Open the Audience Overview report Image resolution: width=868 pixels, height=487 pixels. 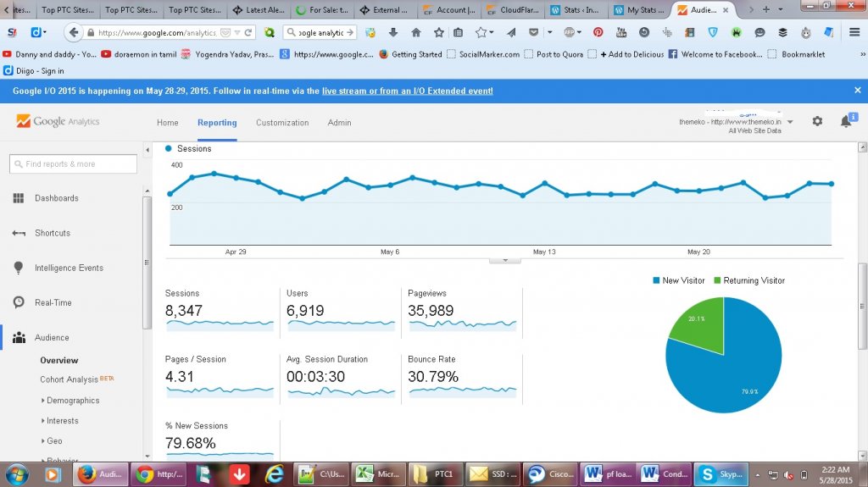click(58, 360)
